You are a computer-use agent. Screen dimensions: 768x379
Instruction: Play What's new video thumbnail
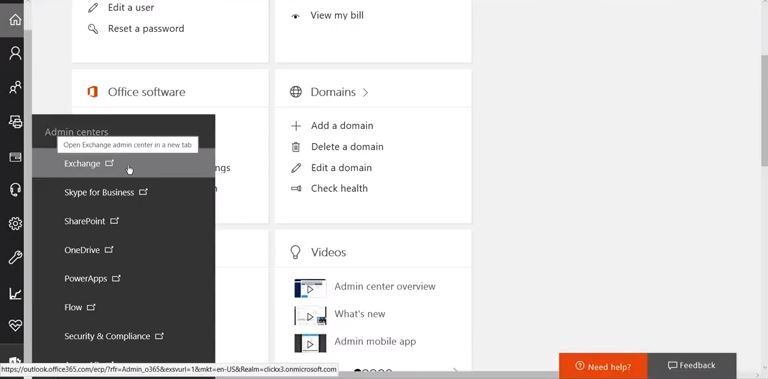pos(310,316)
